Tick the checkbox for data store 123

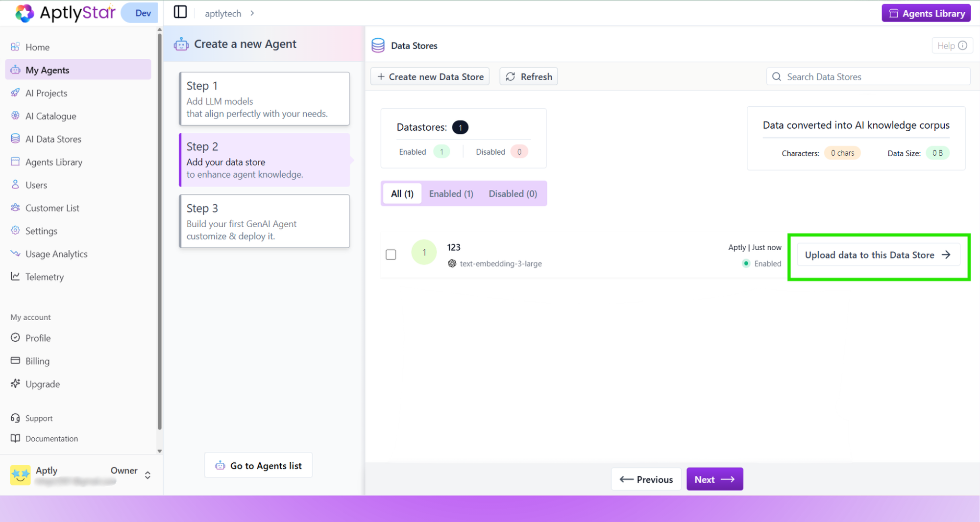[x=391, y=255]
